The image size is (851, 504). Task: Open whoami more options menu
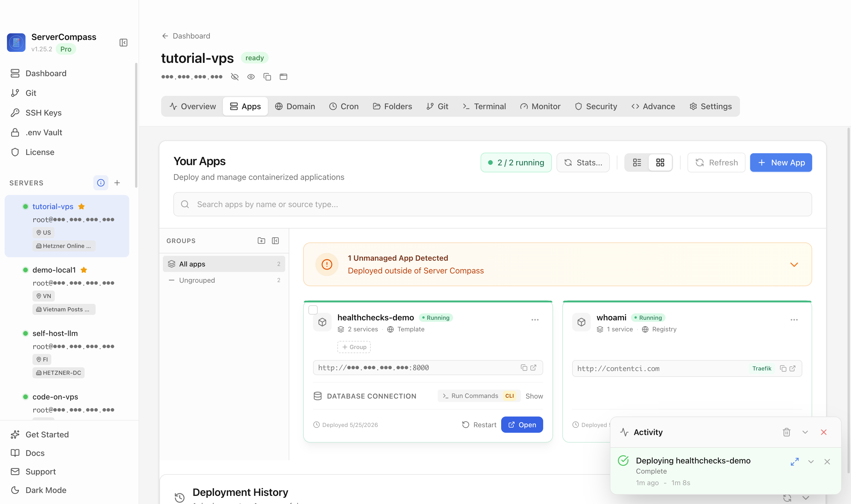(794, 320)
